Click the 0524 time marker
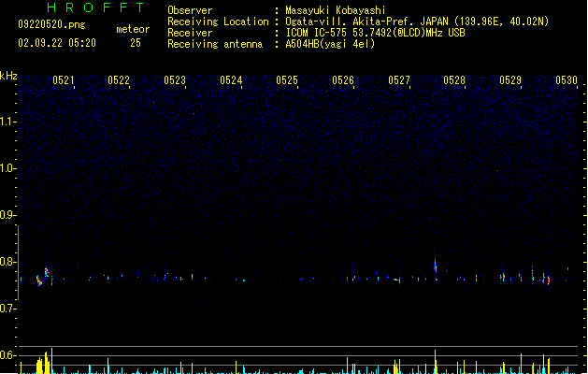 click(x=231, y=80)
